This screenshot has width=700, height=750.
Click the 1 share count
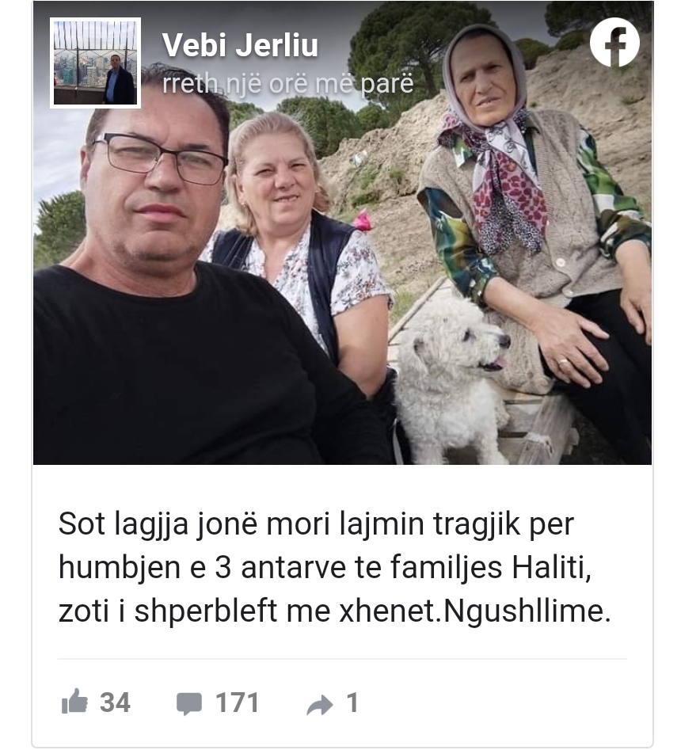pos(352,702)
